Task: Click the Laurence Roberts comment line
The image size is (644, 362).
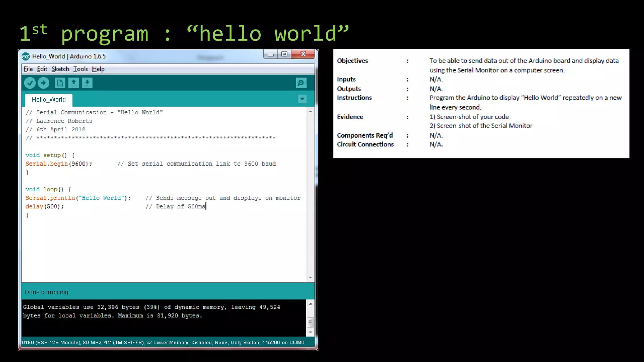Action: [x=59, y=121]
